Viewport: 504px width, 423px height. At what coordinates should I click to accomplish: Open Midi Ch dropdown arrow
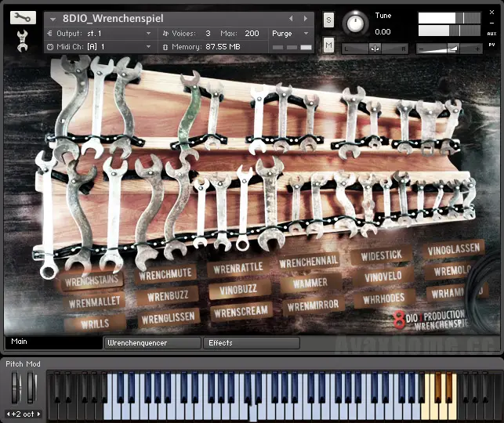coord(148,47)
